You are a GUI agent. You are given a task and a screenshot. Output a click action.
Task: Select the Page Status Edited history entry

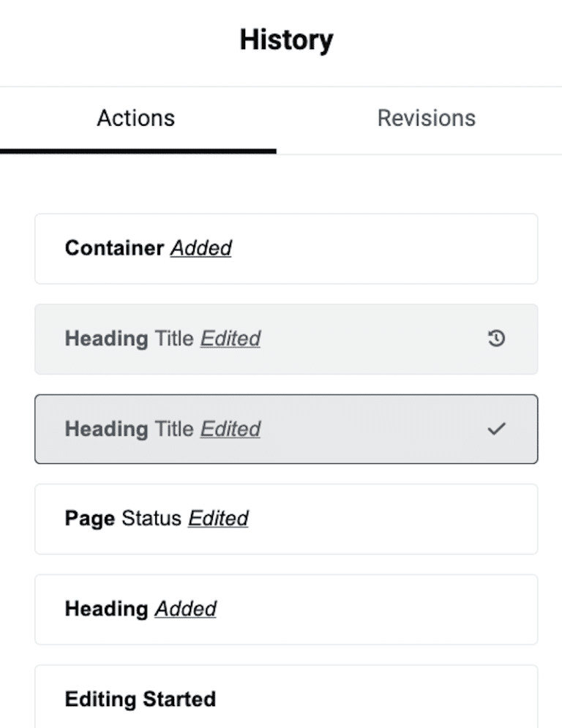[285, 519]
